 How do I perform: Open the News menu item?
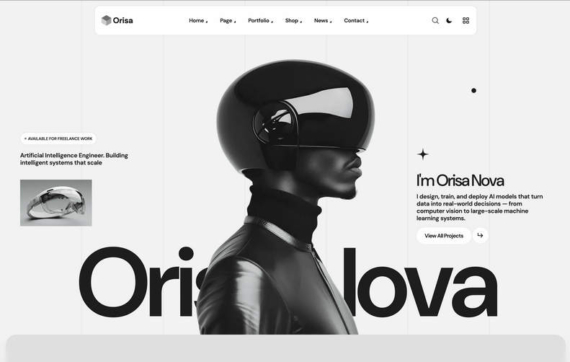pos(323,20)
